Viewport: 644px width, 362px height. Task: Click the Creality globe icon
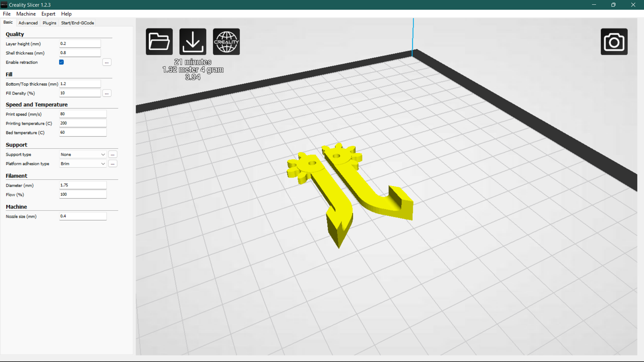(226, 41)
